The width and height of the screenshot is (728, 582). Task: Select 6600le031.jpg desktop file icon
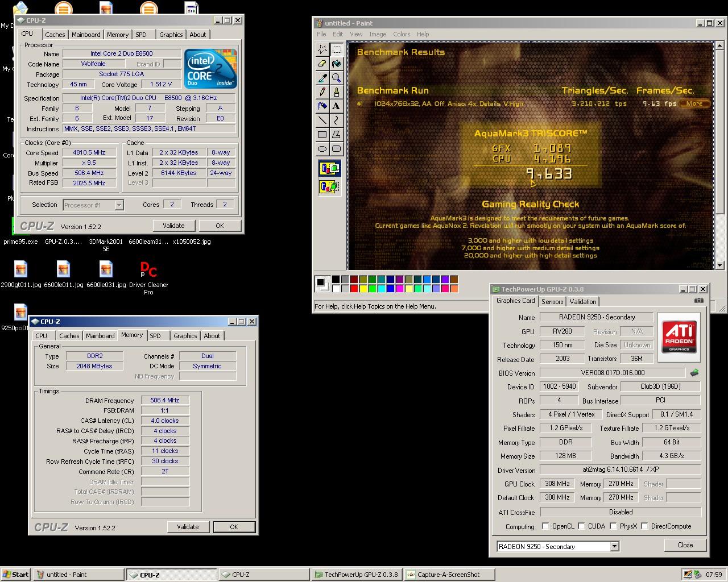(106, 274)
